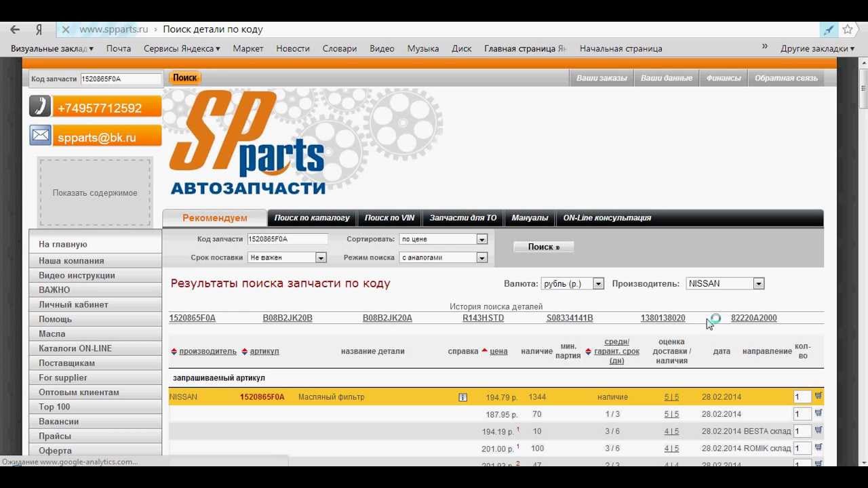Image resolution: width=868 pixels, height=488 pixels.
Task: Add the 187.95 р. row to cart
Action: pos(818,413)
